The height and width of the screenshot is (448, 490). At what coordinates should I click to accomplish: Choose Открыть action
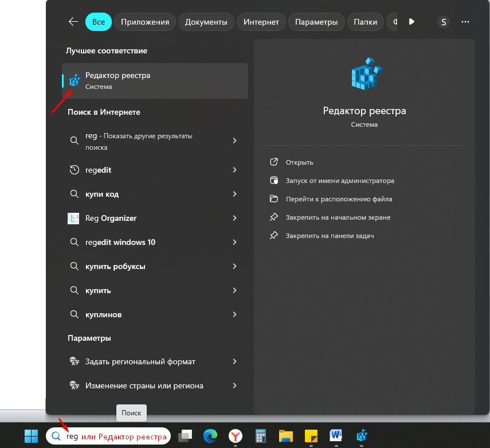click(x=299, y=162)
